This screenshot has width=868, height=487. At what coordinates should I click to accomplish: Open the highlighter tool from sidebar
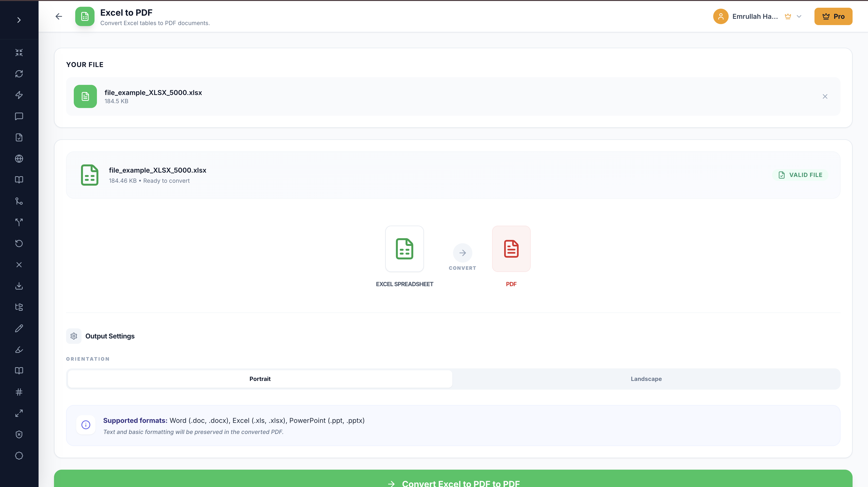click(x=19, y=350)
